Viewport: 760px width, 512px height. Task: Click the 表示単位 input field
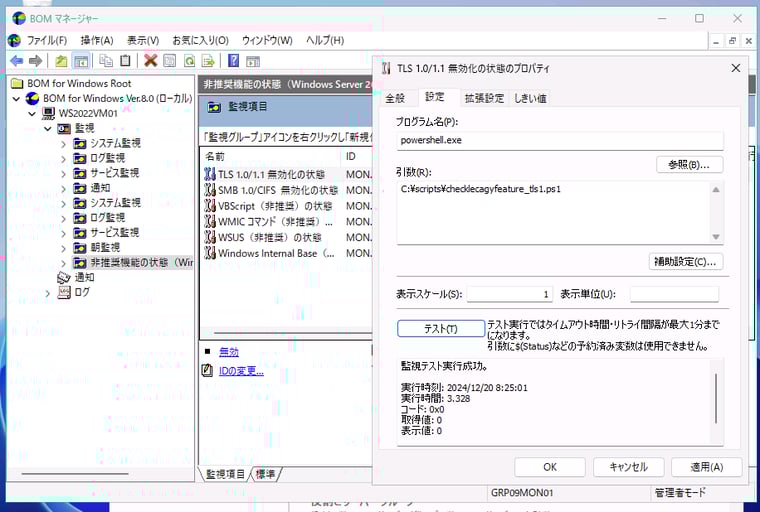[674, 294]
